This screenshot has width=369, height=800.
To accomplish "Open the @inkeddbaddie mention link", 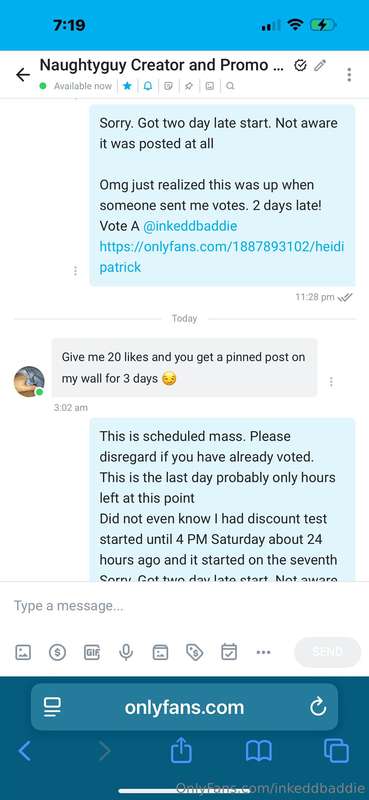I will [190, 226].
